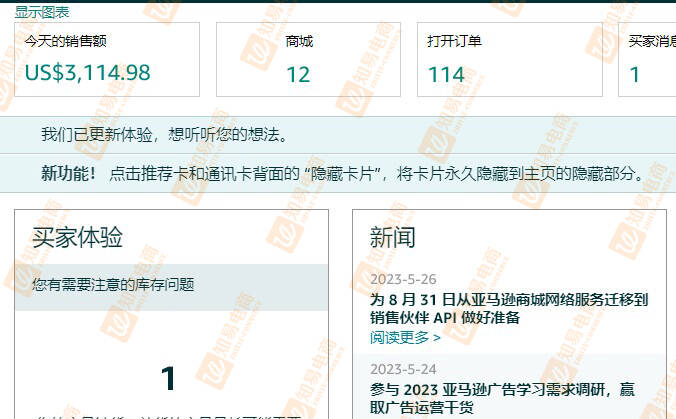Viewport: 676px width, 419px height.
Task: Open news 参与 2023 亚马逊广告学习需求调研
Action: (502, 398)
